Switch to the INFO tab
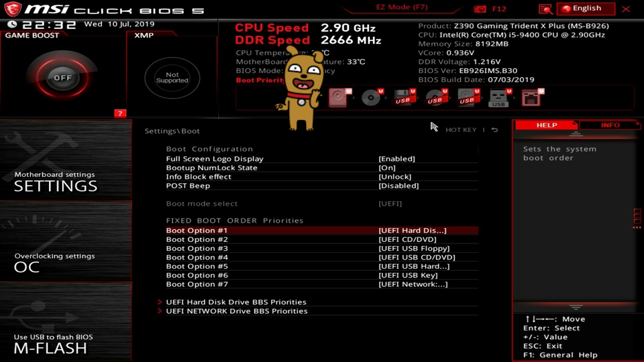Image resolution: width=644 pixels, height=362 pixels. [x=610, y=125]
